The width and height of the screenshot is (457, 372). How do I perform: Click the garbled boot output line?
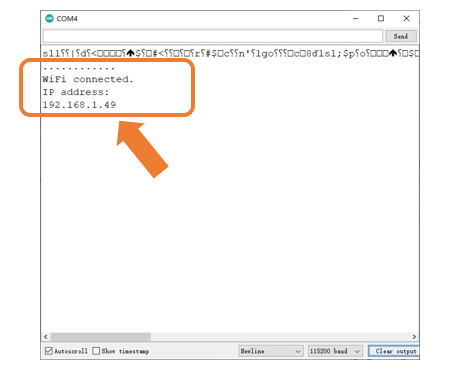pos(230,53)
